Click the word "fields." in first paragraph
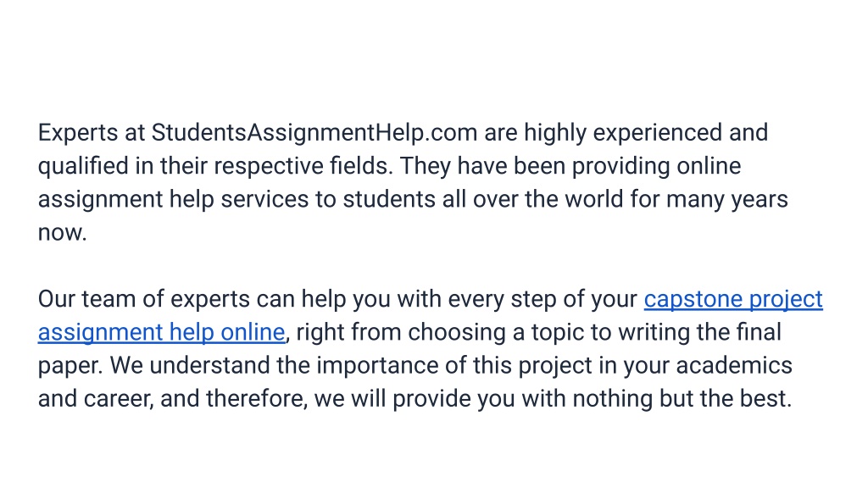Viewport: 868px width, 488px height. coord(361,167)
